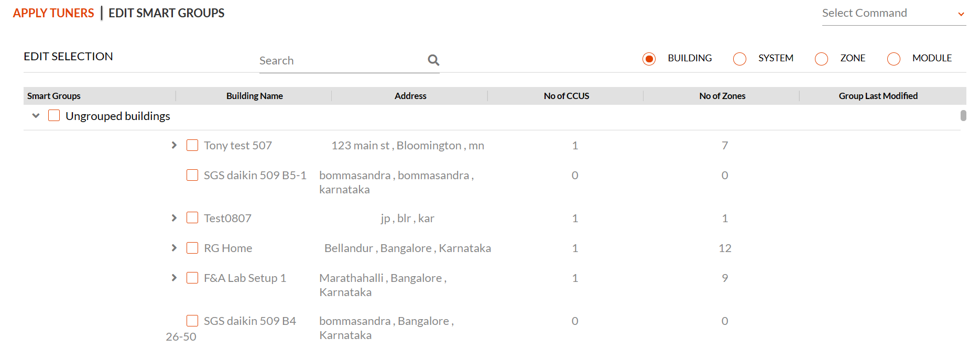Click the RG Home building name
980x349 pixels.
[x=228, y=248]
